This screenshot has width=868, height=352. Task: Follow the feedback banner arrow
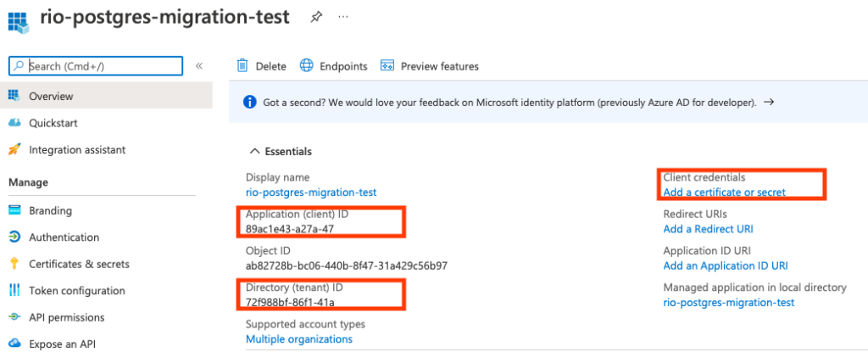[768, 102]
